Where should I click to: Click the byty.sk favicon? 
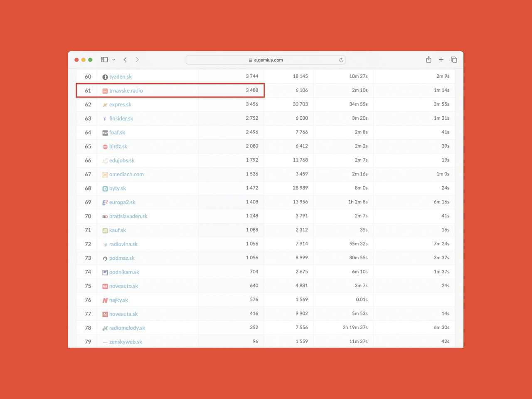tap(105, 189)
